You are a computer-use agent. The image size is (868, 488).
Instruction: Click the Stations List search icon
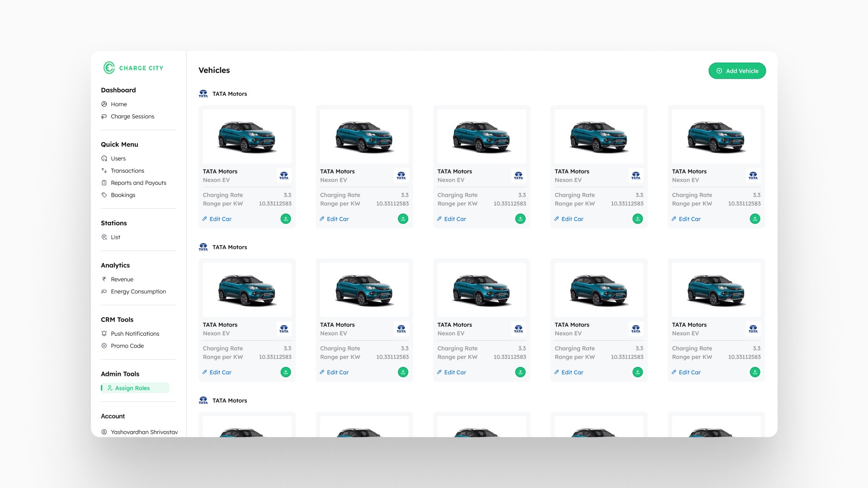(x=104, y=237)
